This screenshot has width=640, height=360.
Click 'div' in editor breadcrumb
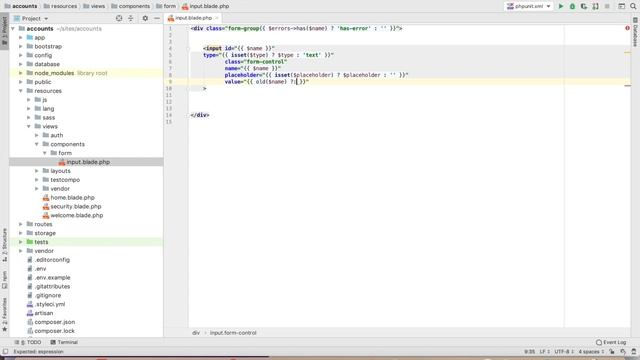(196, 333)
